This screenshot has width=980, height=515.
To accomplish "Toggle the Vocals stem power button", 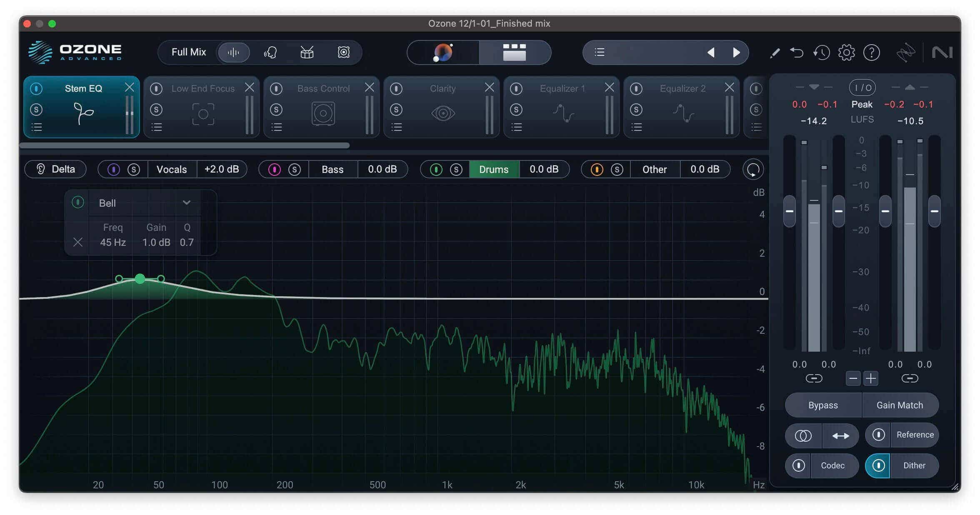I will 113,170.
